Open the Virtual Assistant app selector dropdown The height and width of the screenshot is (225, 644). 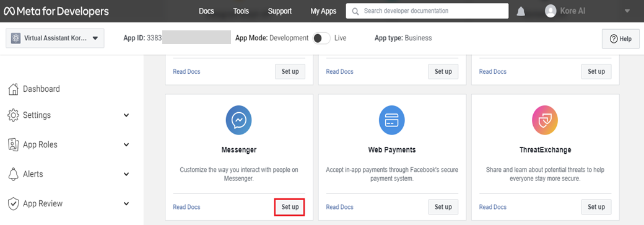pyautogui.click(x=55, y=38)
